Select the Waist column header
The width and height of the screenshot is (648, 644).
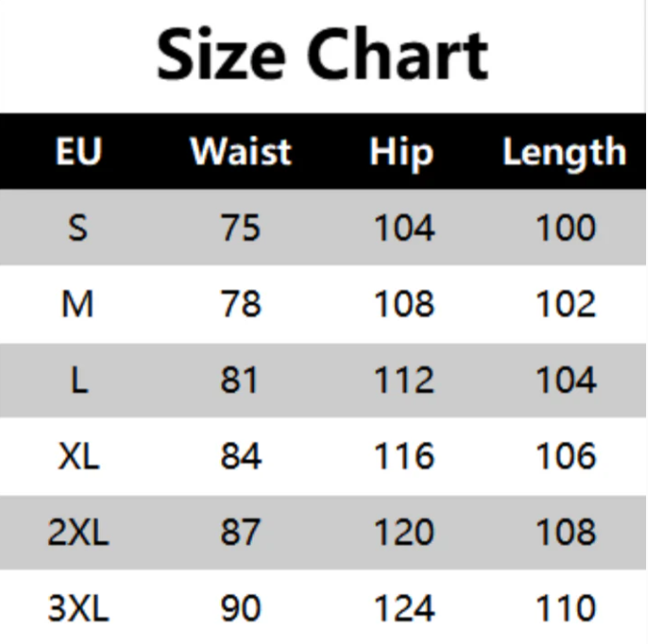[x=240, y=153]
